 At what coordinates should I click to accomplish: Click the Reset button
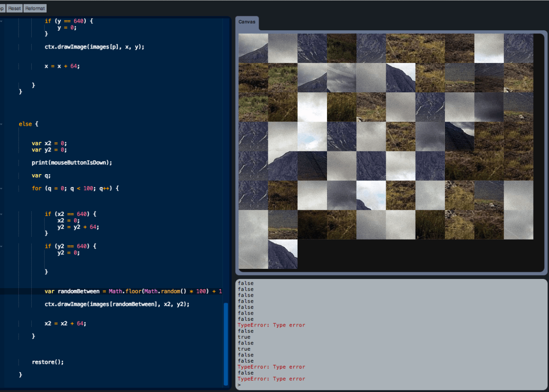pos(14,8)
